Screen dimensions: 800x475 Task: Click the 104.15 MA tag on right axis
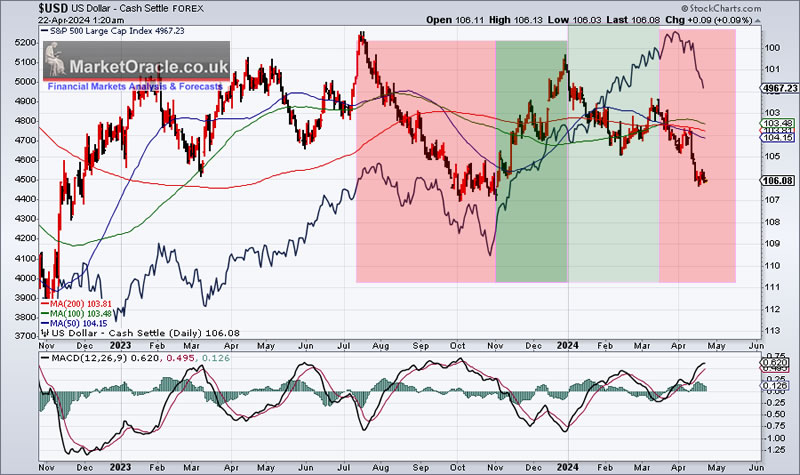(x=779, y=138)
